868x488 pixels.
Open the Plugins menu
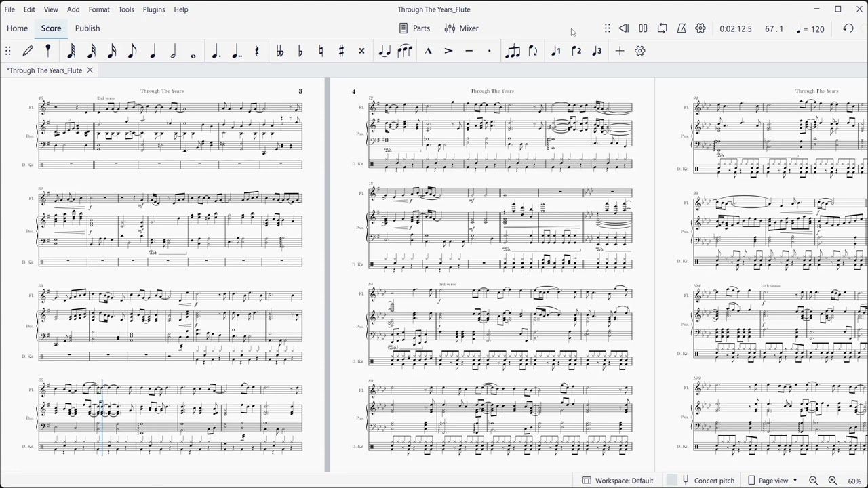pyautogui.click(x=154, y=9)
